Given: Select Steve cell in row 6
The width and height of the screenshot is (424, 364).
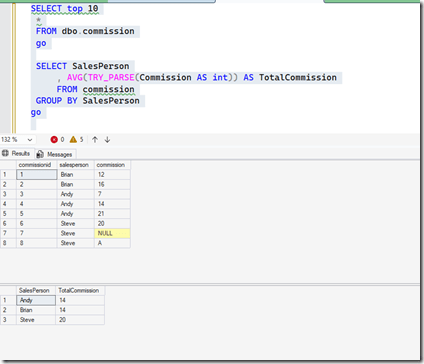Looking at the screenshot, I should [x=75, y=223].
